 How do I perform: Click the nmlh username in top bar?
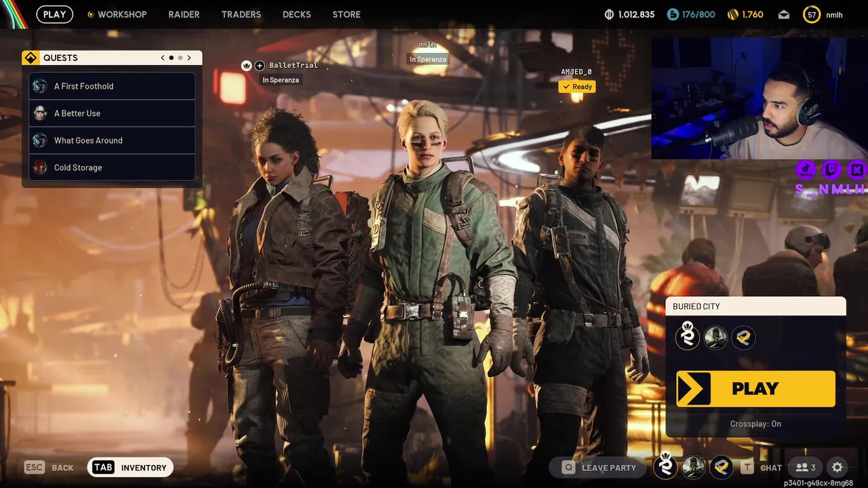(x=834, y=15)
